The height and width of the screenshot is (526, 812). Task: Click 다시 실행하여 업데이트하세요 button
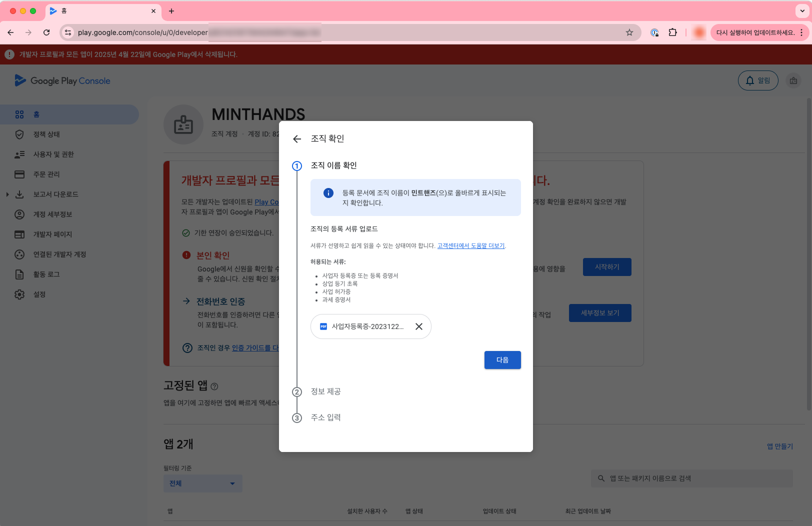coord(755,32)
